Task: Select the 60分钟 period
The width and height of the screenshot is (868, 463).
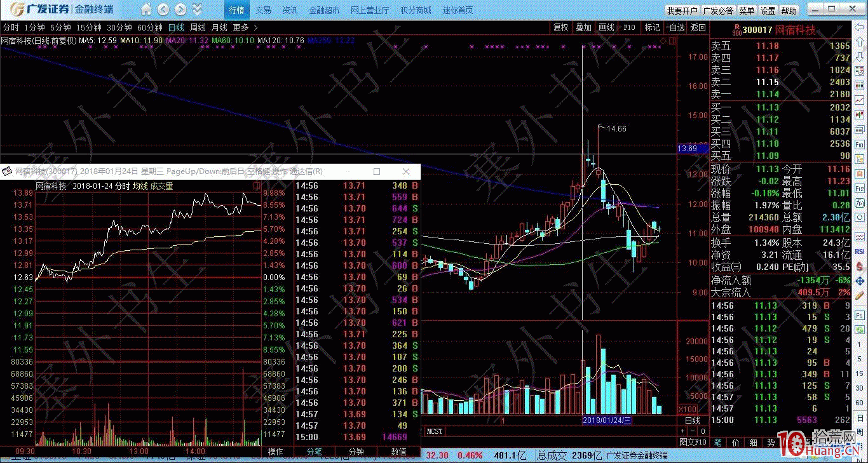Action: coord(150,27)
